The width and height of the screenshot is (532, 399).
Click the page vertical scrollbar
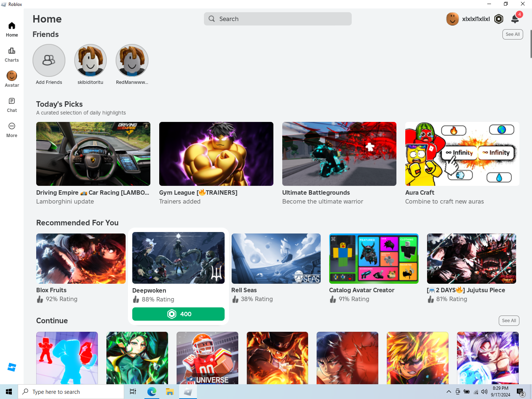click(x=531, y=44)
